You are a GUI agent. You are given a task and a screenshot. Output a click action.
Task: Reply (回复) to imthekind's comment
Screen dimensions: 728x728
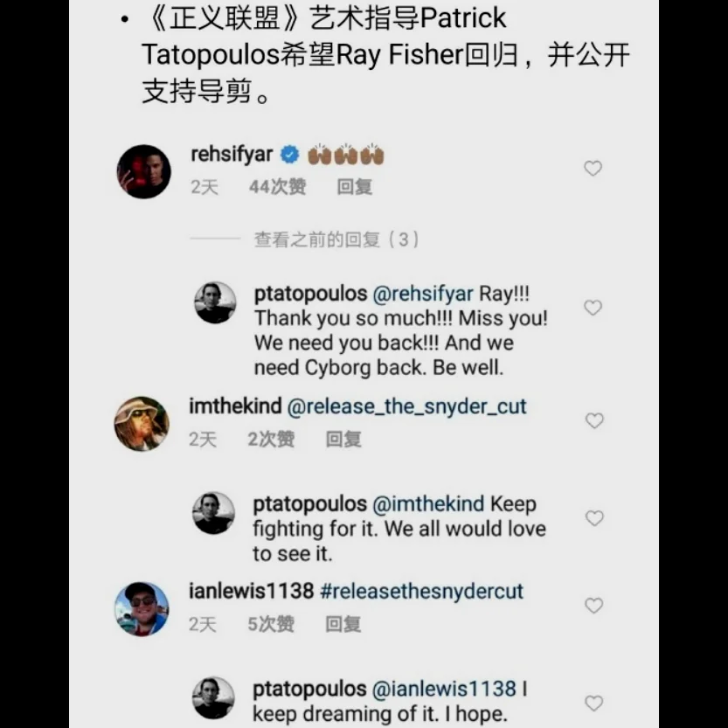[343, 440]
